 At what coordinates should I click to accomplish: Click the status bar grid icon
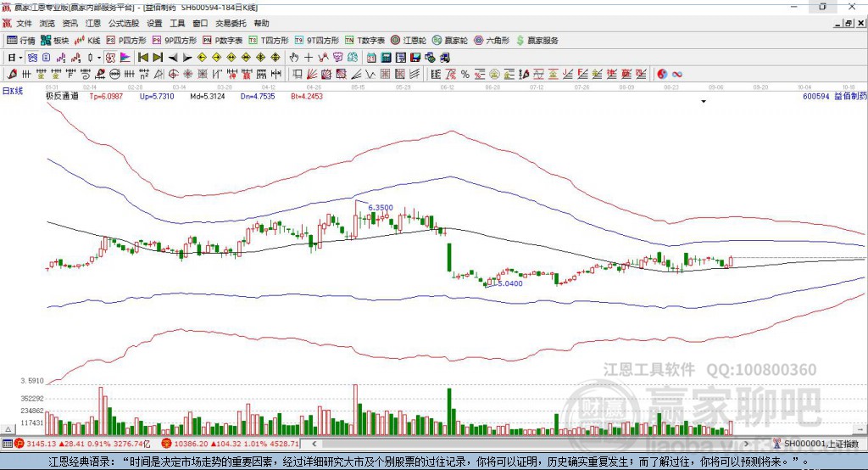click(7, 444)
